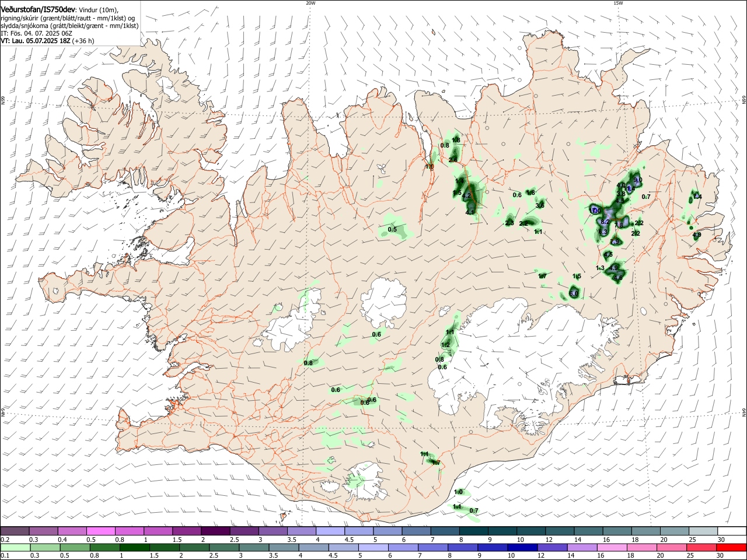Select the 'slydda/snjókoma' legend description line
This screenshot has height=560, width=747.
coord(69,26)
